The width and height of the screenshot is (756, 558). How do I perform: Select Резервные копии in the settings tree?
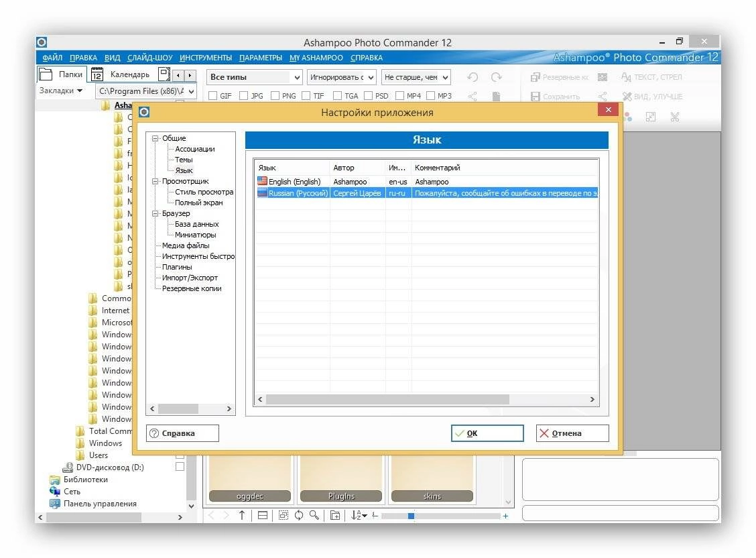pos(192,288)
